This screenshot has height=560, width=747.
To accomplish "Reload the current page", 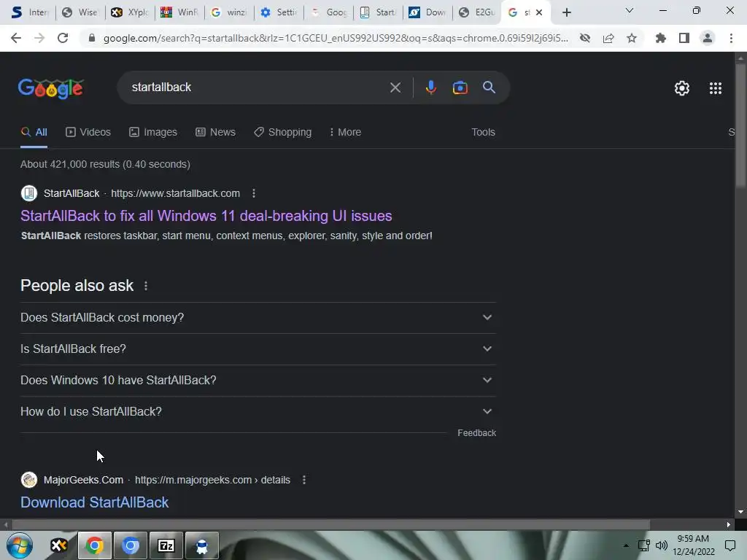I will (x=63, y=38).
